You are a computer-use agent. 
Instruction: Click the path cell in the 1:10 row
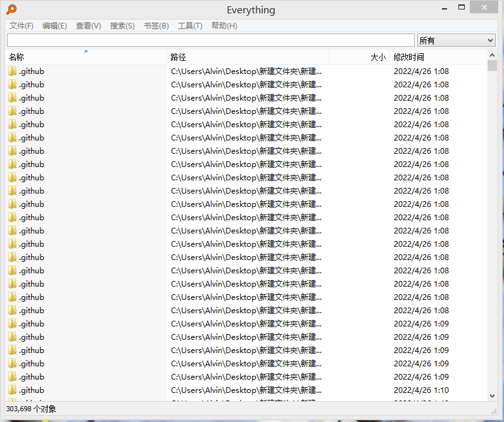click(x=246, y=390)
